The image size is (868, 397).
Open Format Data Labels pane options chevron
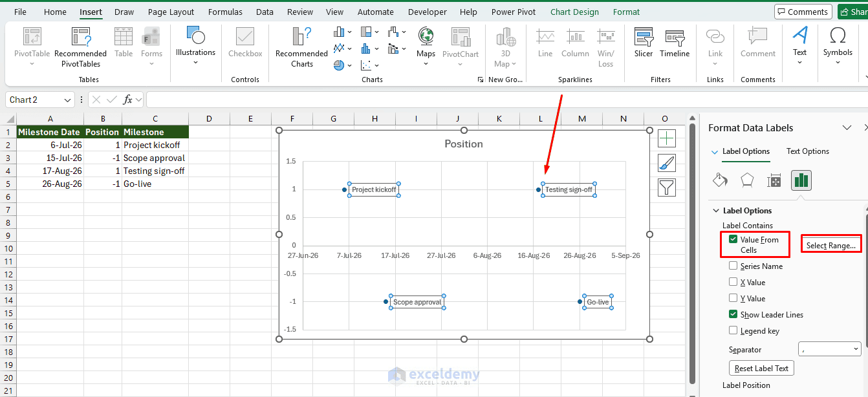pyautogui.click(x=847, y=127)
